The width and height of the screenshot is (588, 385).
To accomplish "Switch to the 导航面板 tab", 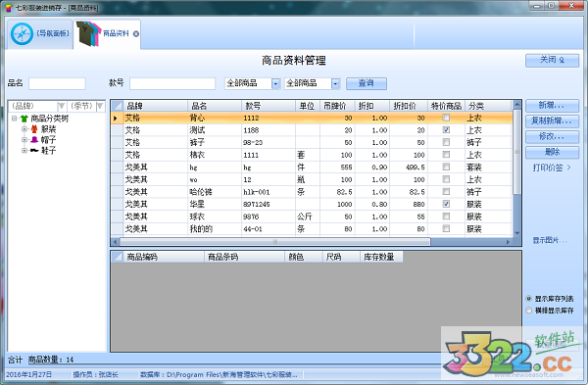I will click(x=40, y=34).
